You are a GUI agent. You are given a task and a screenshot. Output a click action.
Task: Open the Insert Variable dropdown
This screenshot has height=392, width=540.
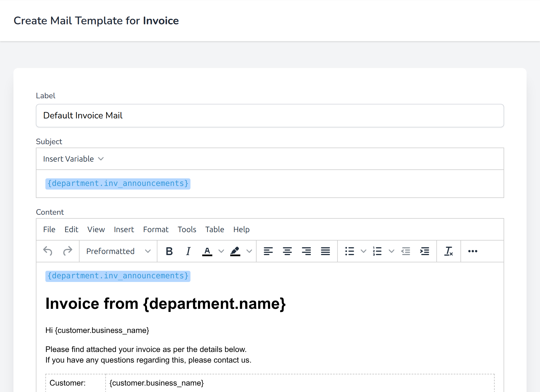(73, 159)
